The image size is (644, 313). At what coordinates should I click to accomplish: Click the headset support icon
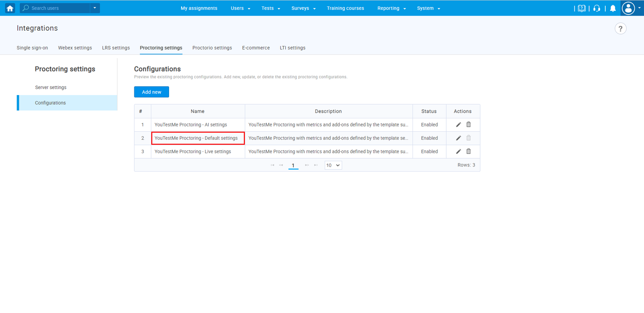pos(597,8)
